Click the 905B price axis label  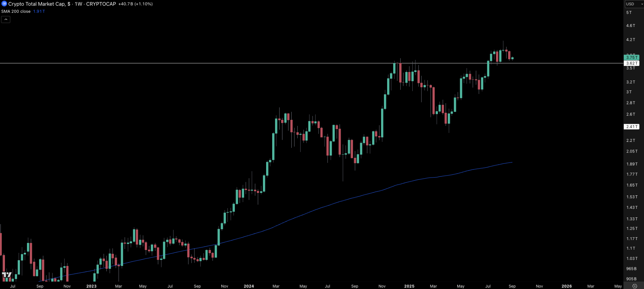tap(631, 279)
